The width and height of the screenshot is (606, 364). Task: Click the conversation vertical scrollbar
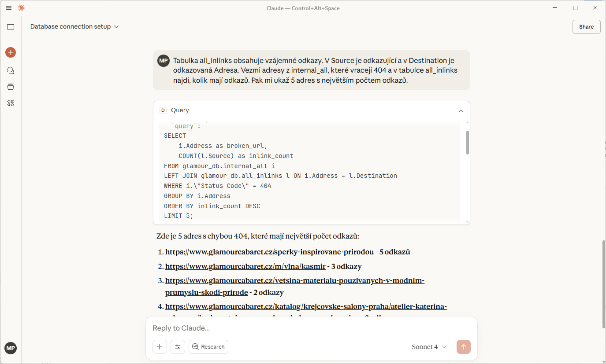(603, 284)
